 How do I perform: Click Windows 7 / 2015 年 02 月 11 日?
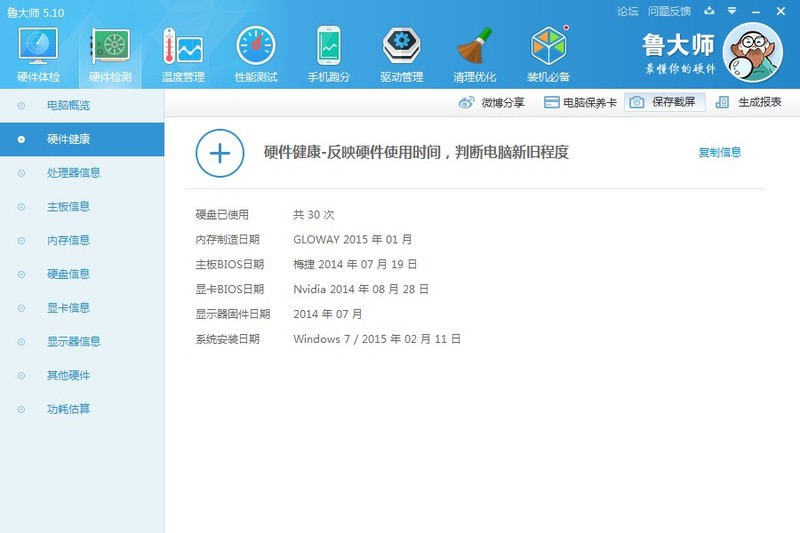[377, 339]
